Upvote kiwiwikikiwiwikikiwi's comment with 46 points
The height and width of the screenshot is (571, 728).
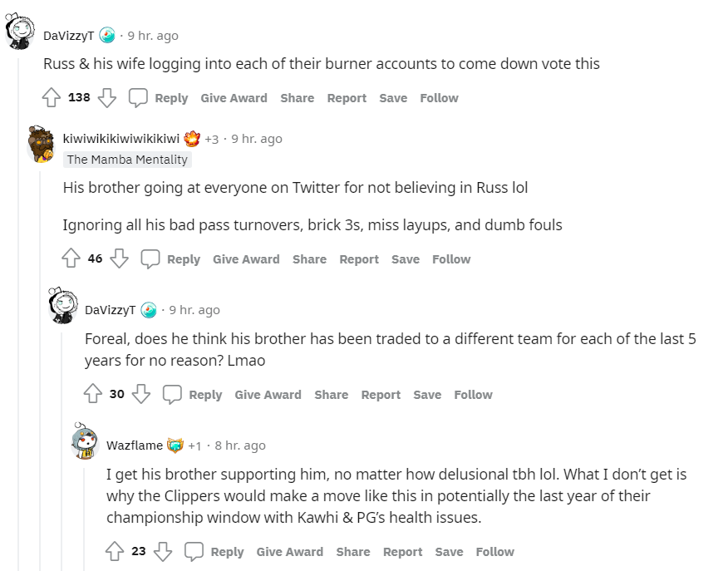pos(71,259)
